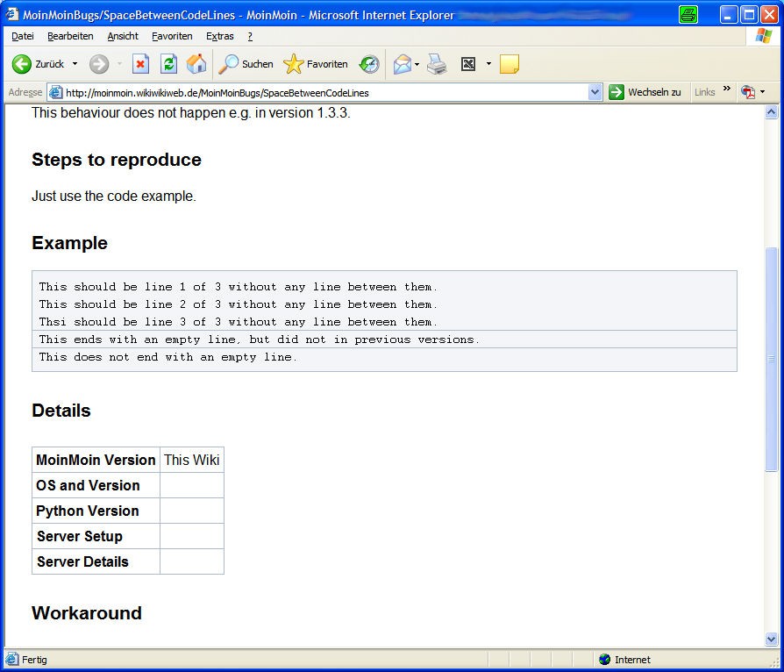Click the IE icon in the title bar
784x672 pixels.
(12, 14)
